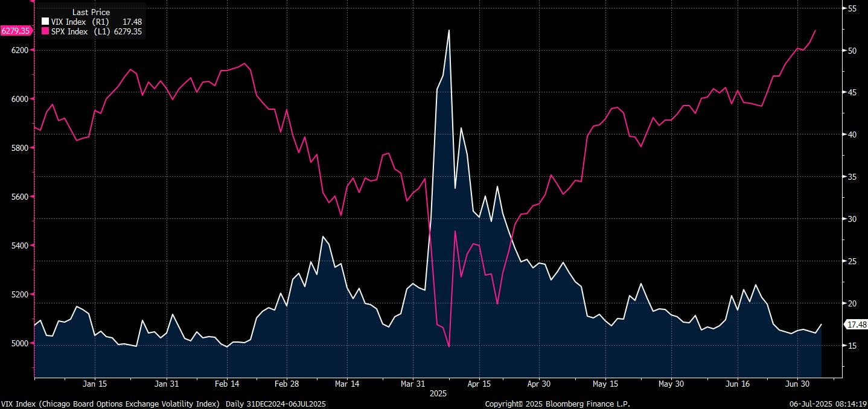
Task: Click the white VIX Index legend swatch
Action: pyautogui.click(x=45, y=22)
